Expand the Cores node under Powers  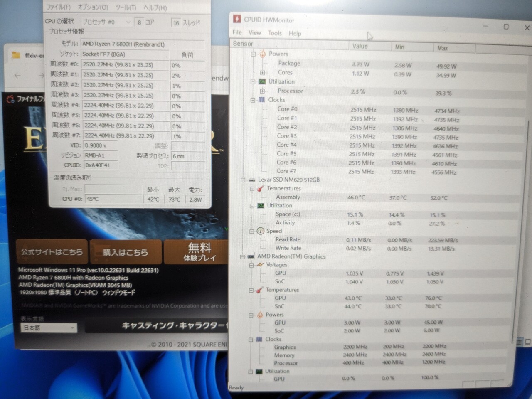262,73
